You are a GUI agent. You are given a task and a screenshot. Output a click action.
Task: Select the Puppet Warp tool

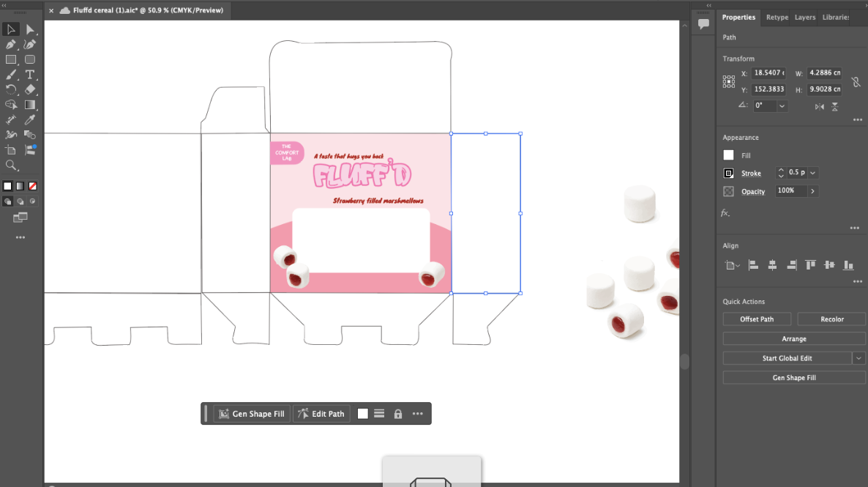[10, 135]
